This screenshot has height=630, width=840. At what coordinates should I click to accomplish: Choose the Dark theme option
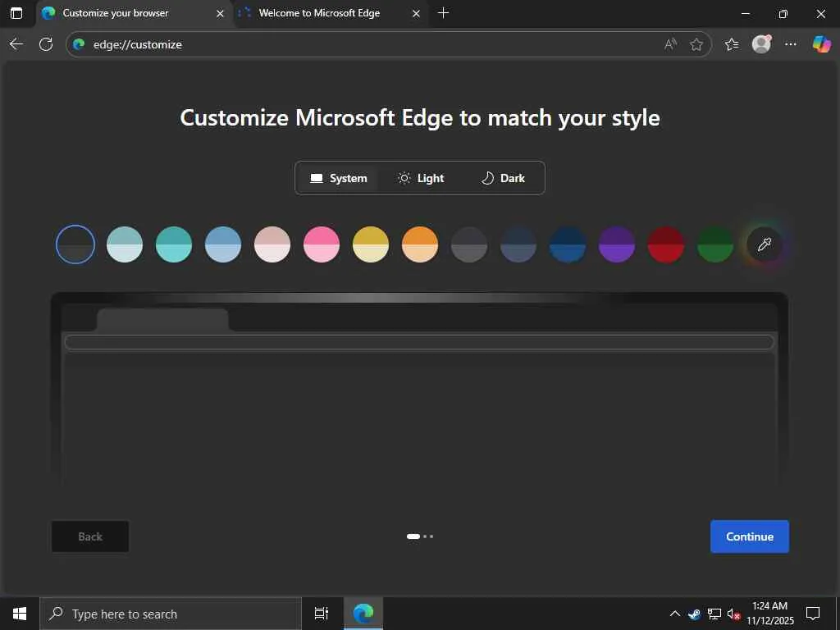tap(503, 178)
